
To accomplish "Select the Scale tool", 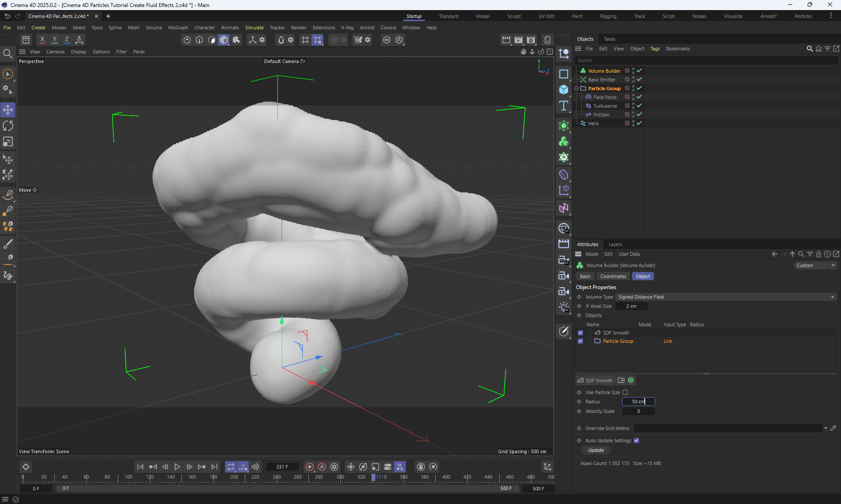I will 8,142.
